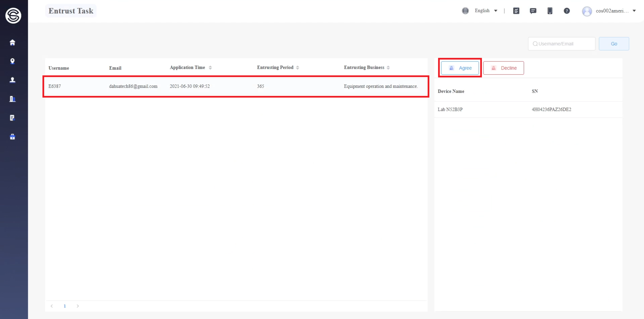Sort by Entrusting Business column
Viewport: 644px width, 319px height.
(x=388, y=68)
